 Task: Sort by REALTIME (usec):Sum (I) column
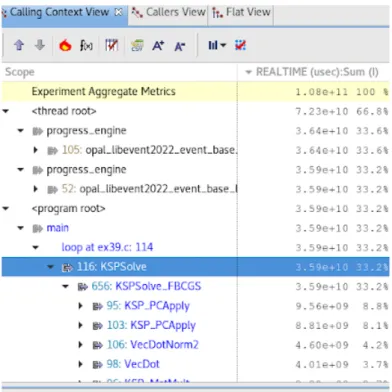(313, 72)
